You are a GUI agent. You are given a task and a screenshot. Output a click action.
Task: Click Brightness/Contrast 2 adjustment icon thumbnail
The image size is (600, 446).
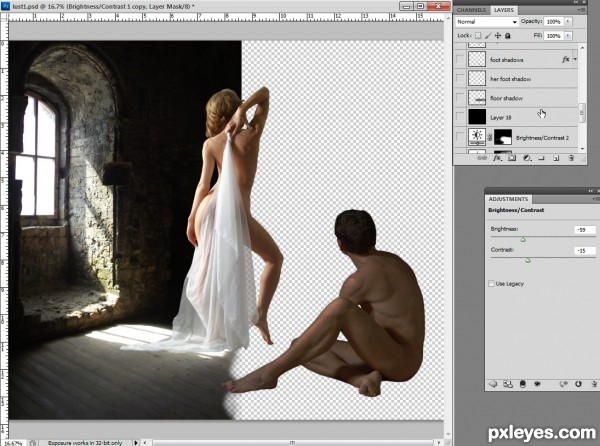(477, 137)
